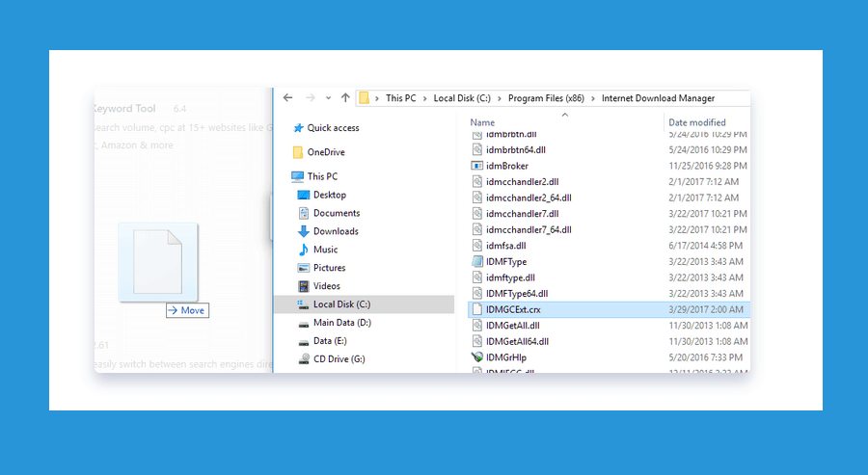Open Downloads in navigation pane
Screen dimensions: 868x475
[336, 231]
